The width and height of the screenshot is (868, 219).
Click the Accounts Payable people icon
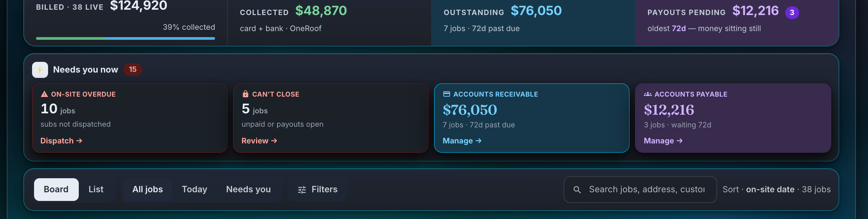[x=648, y=94]
